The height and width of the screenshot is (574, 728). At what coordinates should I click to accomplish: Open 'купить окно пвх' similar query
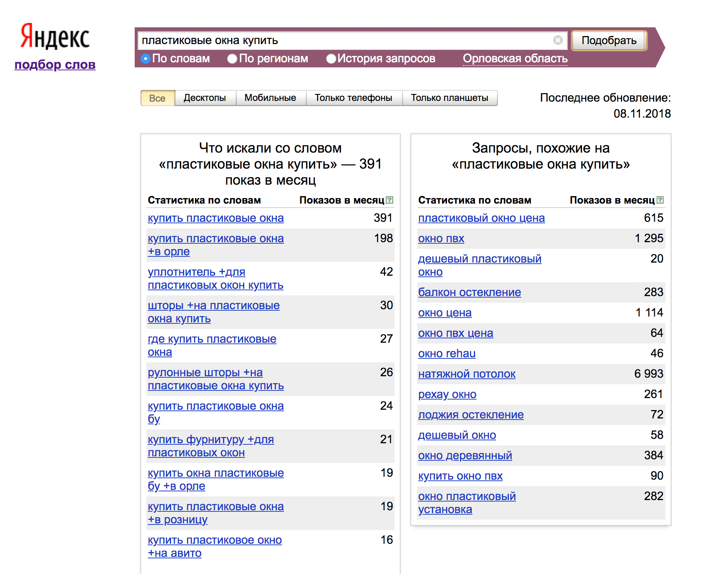[x=460, y=476]
